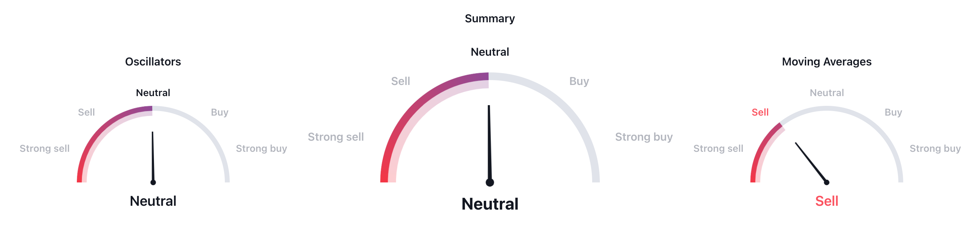Click the bold Neutral result under Summary gauge
Image resolution: width=980 pixels, height=227 pixels.
pyautogui.click(x=490, y=204)
